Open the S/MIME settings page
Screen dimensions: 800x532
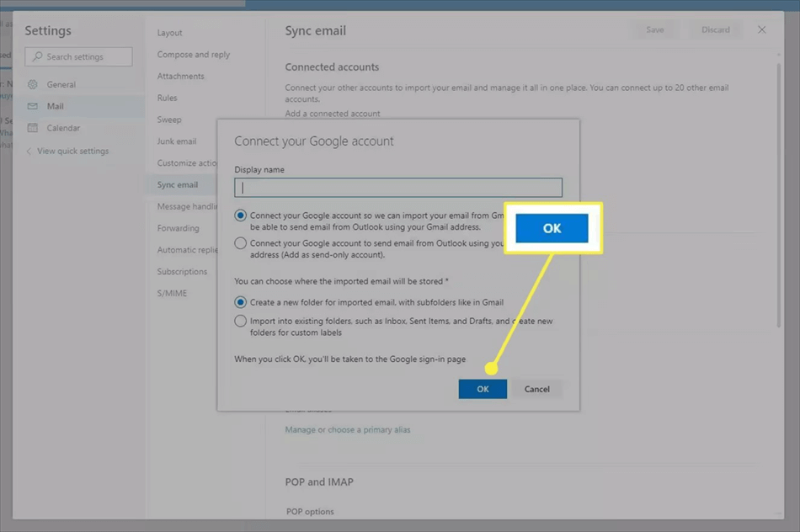(x=172, y=293)
